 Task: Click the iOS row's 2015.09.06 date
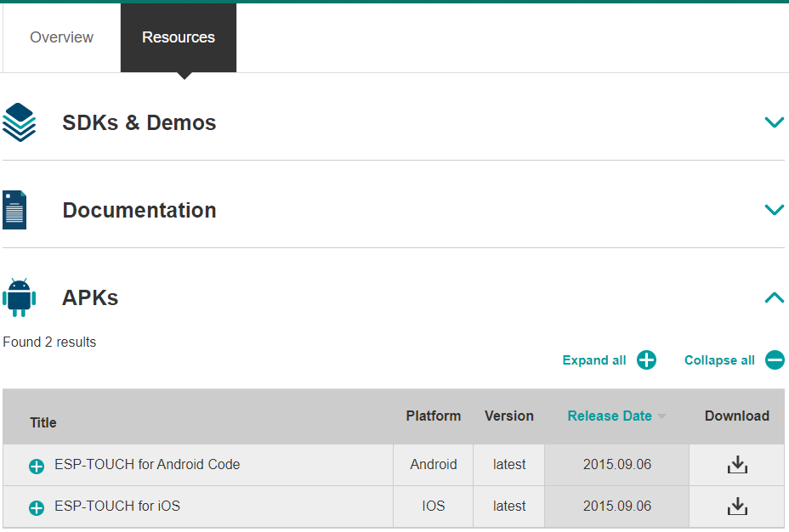point(617,506)
